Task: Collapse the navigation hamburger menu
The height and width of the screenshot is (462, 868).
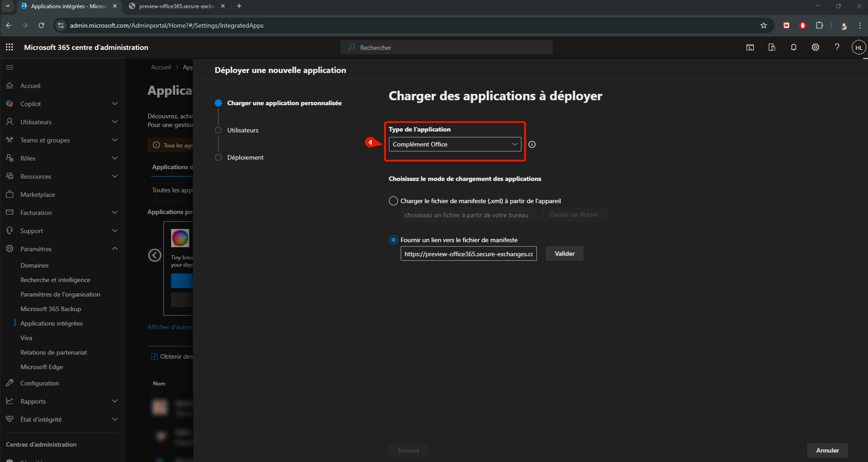Action: click(9, 67)
